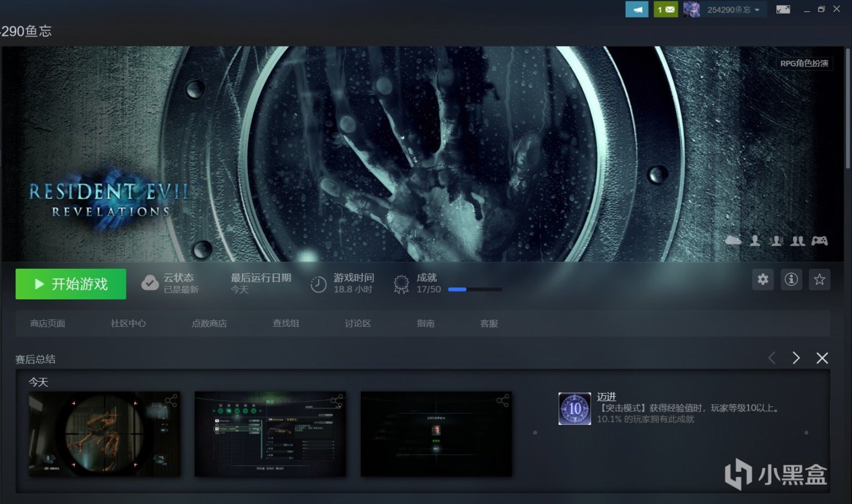The width and height of the screenshot is (852, 504).
Task: Open game settings gear icon
Action: pos(763,280)
